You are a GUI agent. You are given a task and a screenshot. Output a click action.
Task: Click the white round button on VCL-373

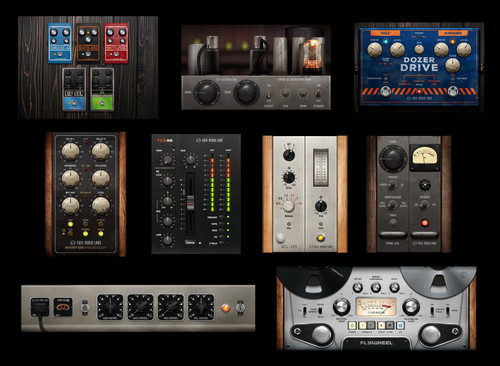pos(280,237)
